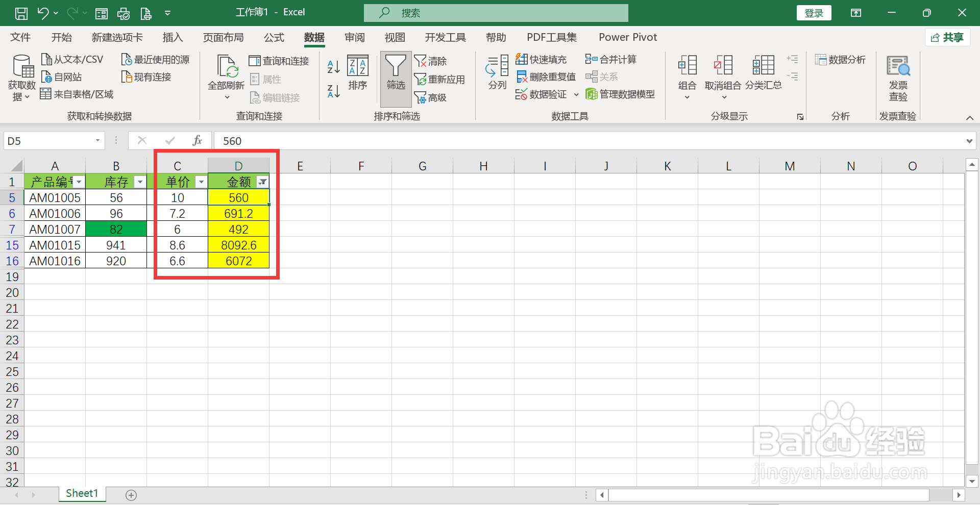Click the Select All corner triangle
This screenshot has width=980, height=505.
tap(17, 166)
